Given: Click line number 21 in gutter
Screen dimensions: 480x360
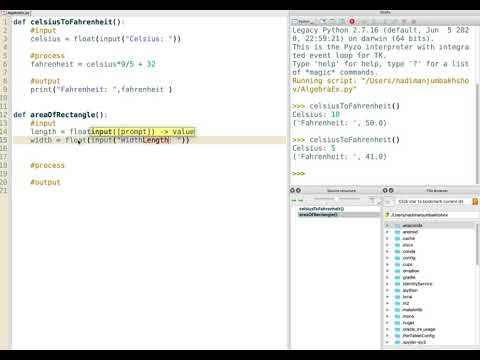Looking at the screenshot, I should click(4, 191).
